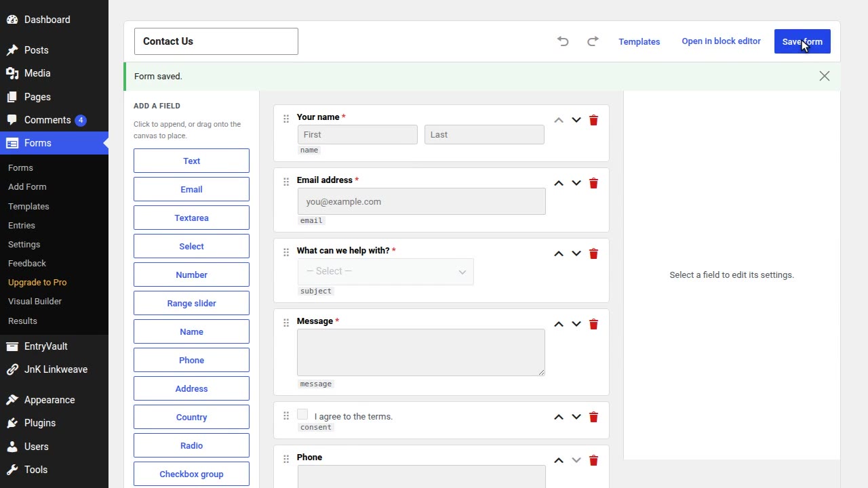Delete the consent checkbox field
This screenshot has width=868, height=488.
(x=593, y=417)
